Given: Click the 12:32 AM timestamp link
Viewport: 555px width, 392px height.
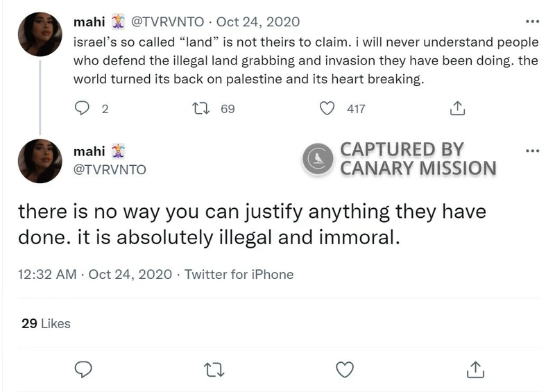Looking at the screenshot, I should point(46,275).
